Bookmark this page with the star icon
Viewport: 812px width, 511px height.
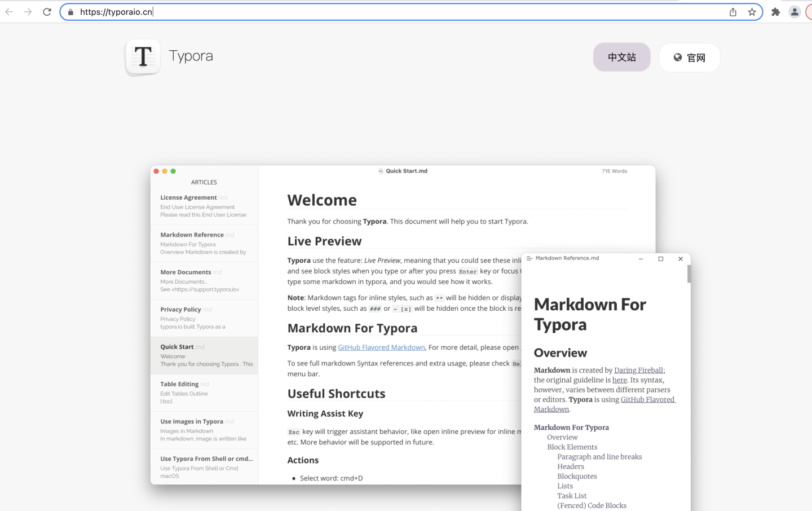pyautogui.click(x=752, y=12)
